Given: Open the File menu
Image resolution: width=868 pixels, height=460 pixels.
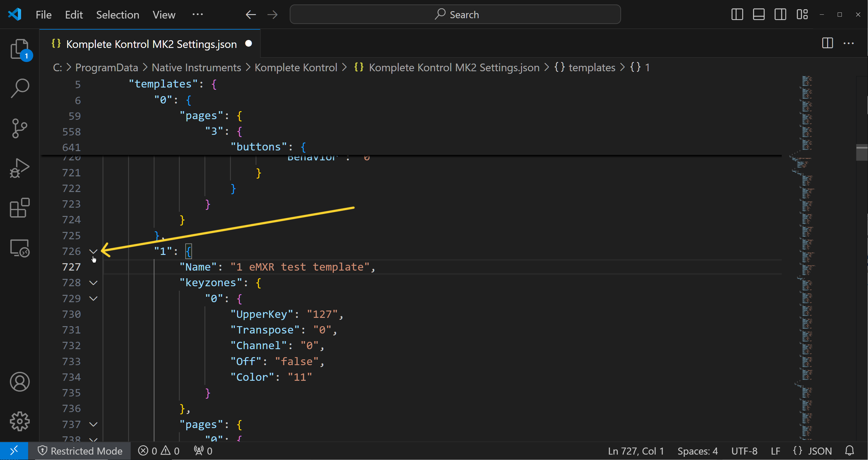Looking at the screenshot, I should point(43,14).
